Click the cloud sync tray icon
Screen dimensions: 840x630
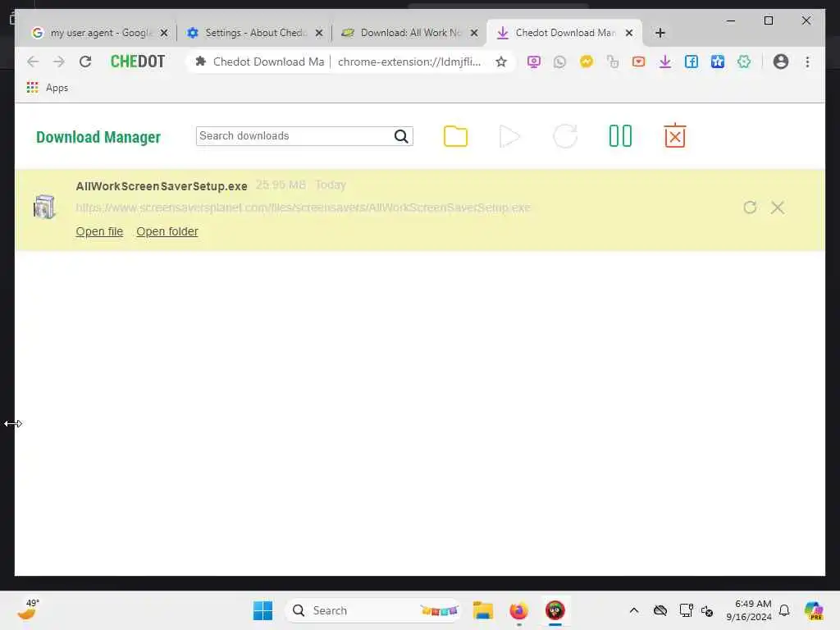(x=660, y=610)
